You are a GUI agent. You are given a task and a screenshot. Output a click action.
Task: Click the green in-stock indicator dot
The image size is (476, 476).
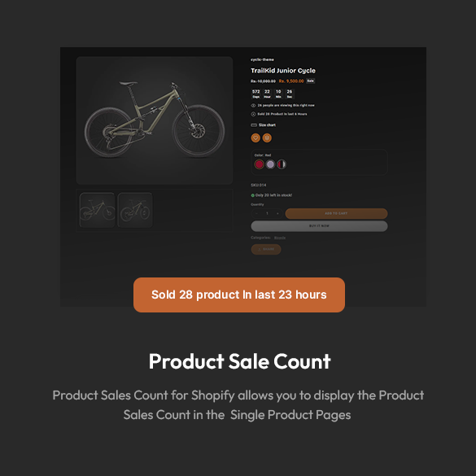pos(252,195)
